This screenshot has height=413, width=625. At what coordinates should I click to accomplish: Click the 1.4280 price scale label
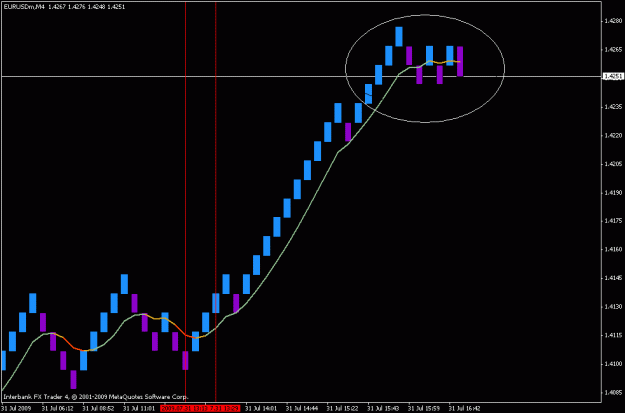[x=613, y=21]
